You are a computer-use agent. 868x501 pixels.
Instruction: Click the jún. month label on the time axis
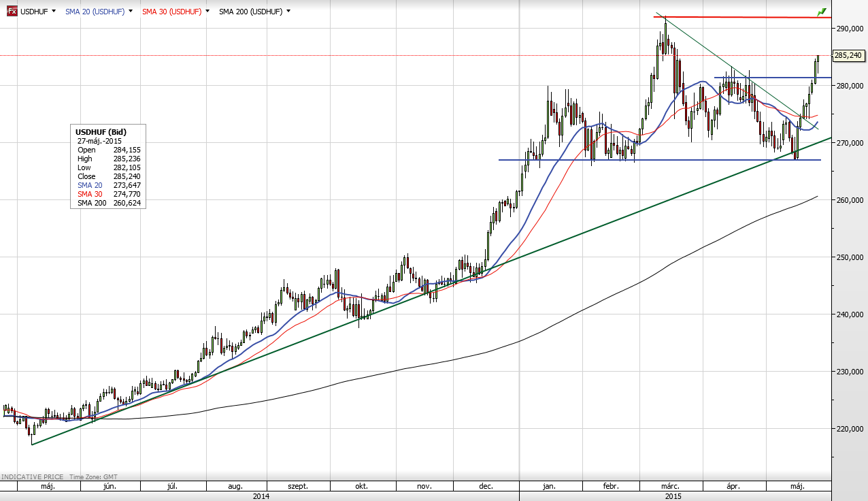(109, 487)
